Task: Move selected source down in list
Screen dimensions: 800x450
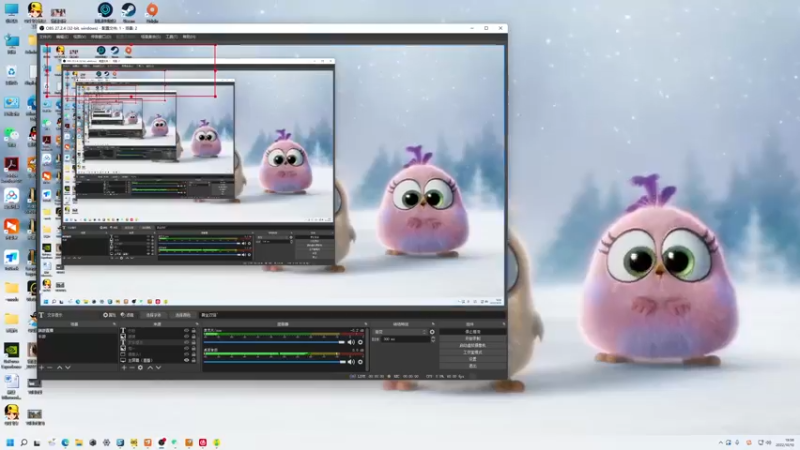Action: (x=159, y=367)
